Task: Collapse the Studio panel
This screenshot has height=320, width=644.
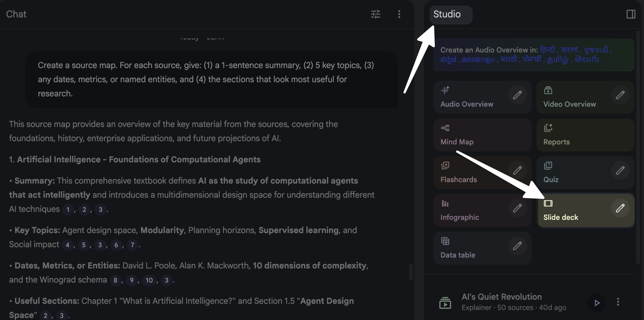Action: [631, 14]
